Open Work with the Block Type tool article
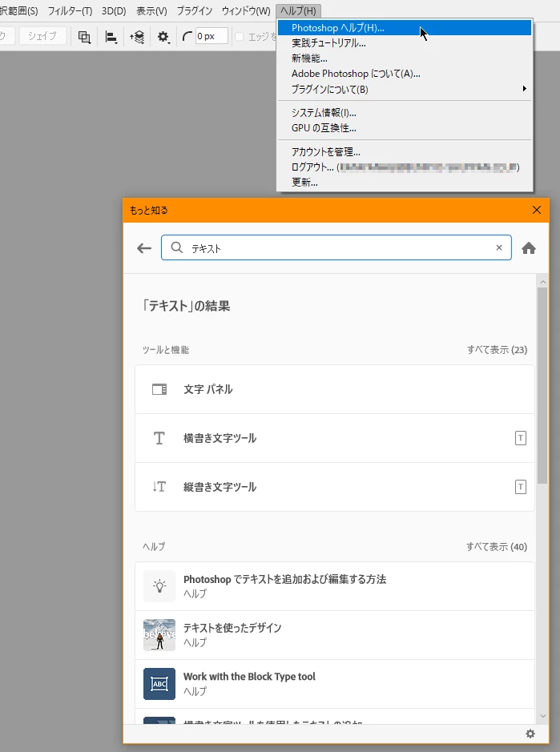 pos(335,684)
